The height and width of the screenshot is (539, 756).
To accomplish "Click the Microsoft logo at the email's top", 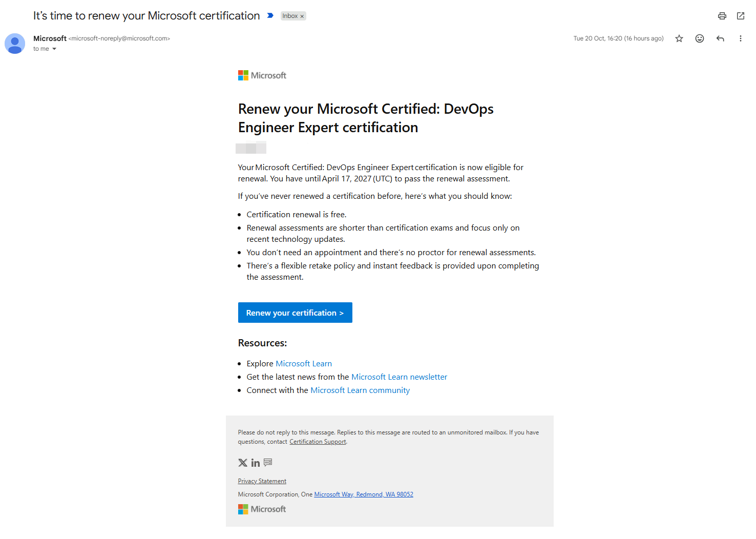I will 262,75.
